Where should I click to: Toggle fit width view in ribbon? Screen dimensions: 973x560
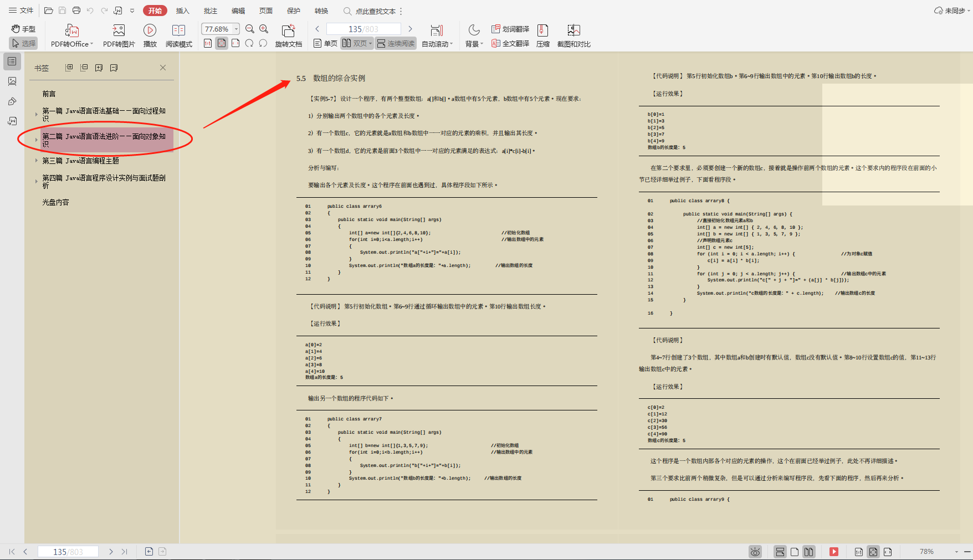pyautogui.click(x=235, y=43)
